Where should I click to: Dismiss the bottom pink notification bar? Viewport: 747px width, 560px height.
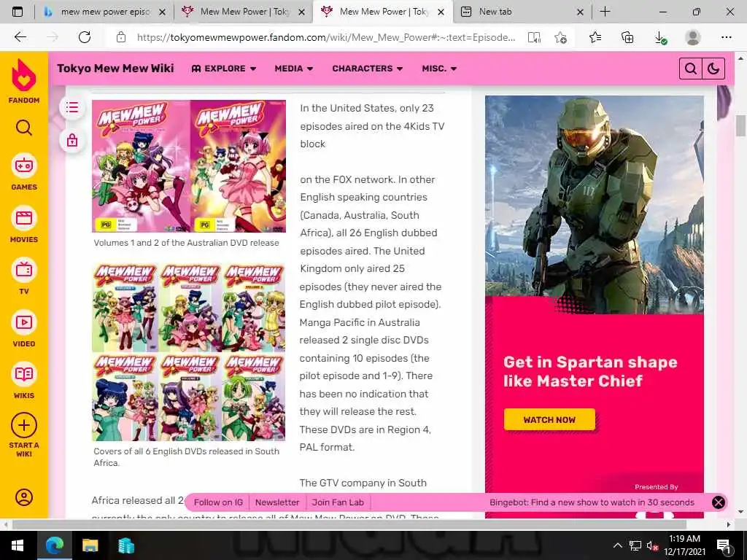[718, 502]
